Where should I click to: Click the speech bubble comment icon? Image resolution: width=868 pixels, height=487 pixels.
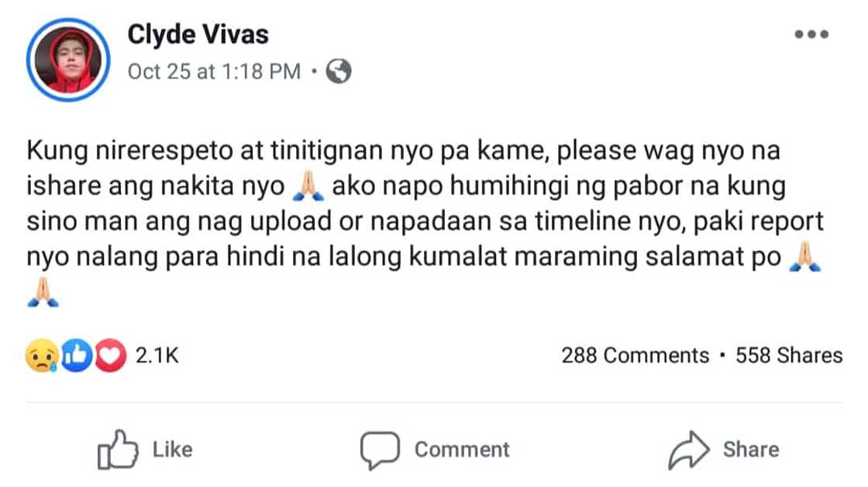click(380, 450)
